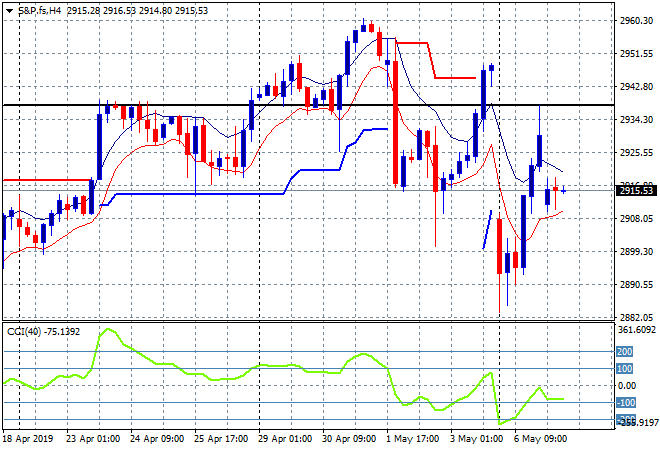The image size is (660, 450).
Task: Click time axis label 30 Apr 09:00
Action: click(349, 439)
